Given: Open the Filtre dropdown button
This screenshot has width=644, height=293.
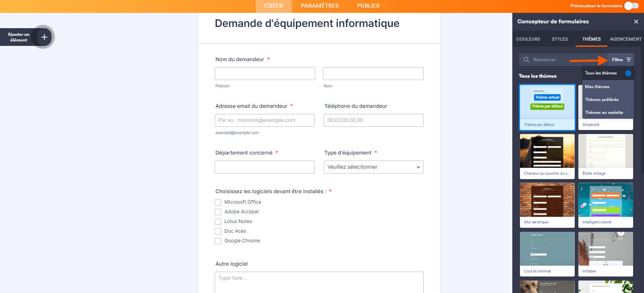Looking at the screenshot, I should [x=621, y=60].
